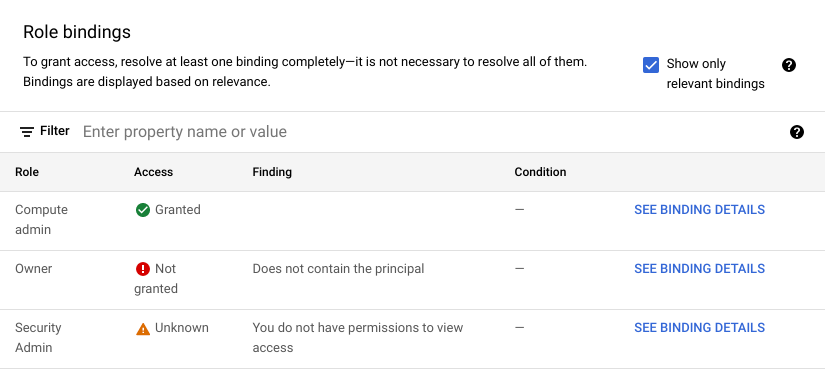Click the Show only relevant bindings label
This screenshot has height=374, width=831.
(x=715, y=74)
